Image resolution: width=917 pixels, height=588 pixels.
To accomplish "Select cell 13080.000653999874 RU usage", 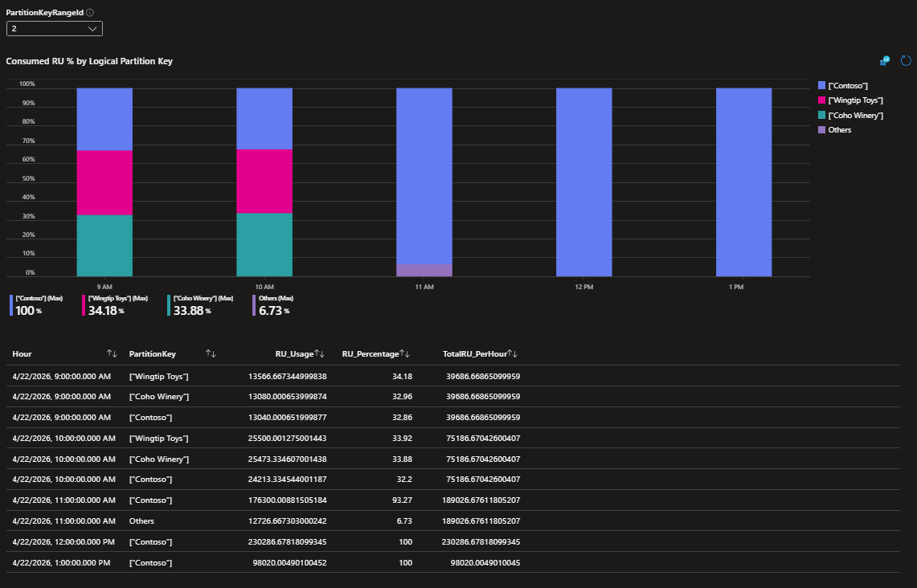I will tap(287, 396).
